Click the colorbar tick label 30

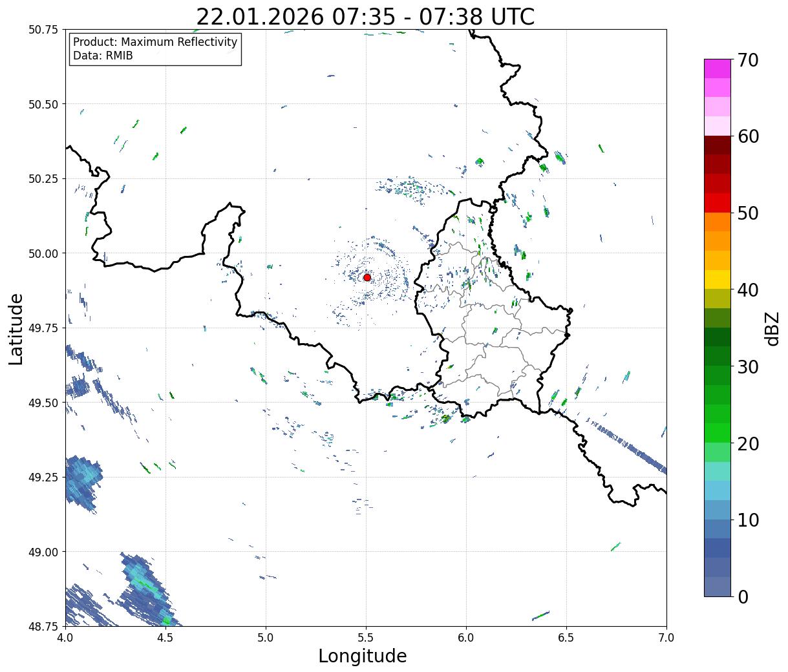(747, 366)
